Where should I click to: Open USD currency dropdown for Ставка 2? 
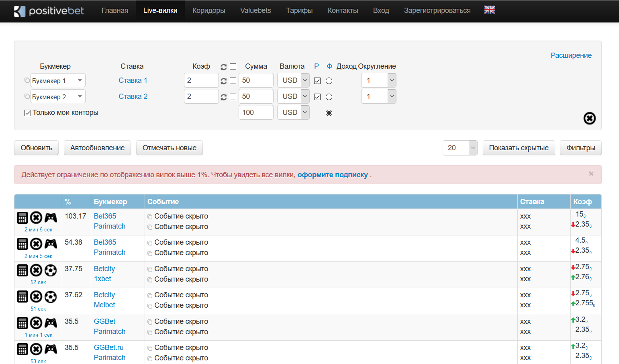point(293,96)
